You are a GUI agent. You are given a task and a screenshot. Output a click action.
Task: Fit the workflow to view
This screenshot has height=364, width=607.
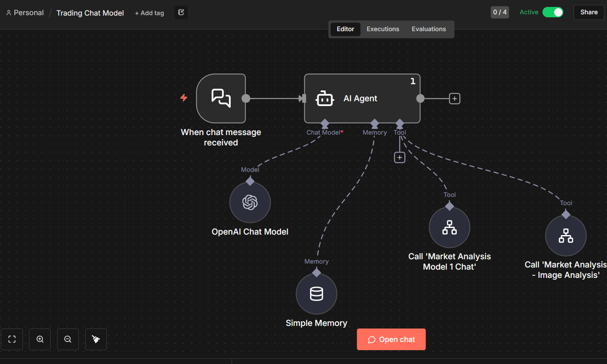point(12,339)
